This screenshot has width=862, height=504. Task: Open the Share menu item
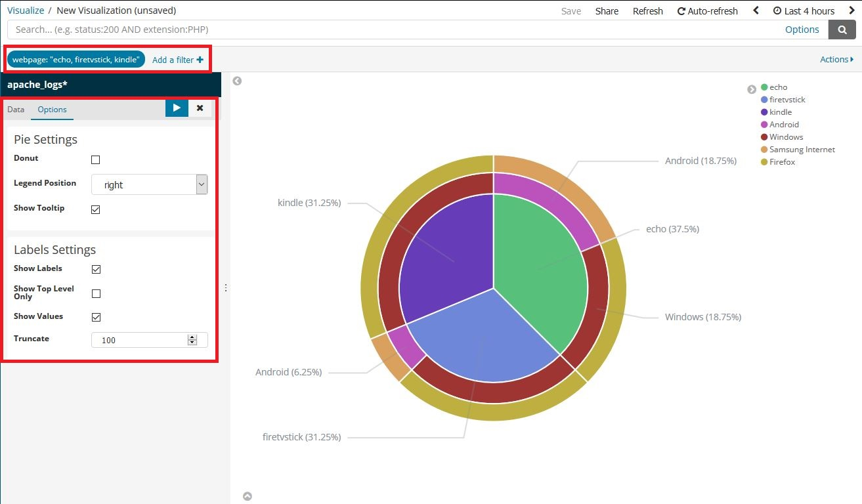[607, 11]
